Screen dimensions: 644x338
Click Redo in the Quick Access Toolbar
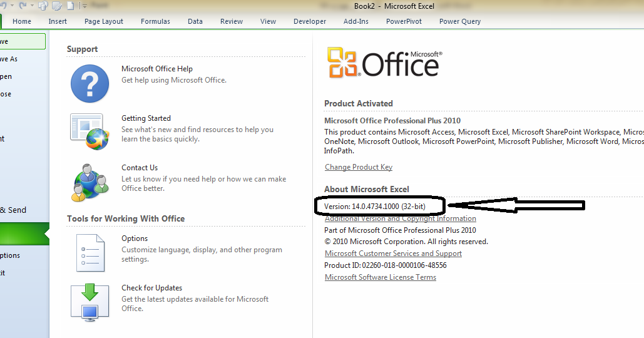[x=23, y=6]
